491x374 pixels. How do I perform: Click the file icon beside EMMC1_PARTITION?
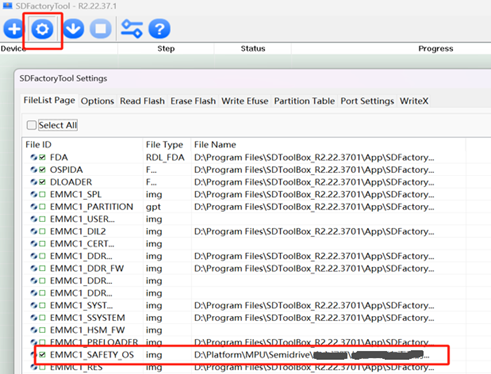coord(34,207)
